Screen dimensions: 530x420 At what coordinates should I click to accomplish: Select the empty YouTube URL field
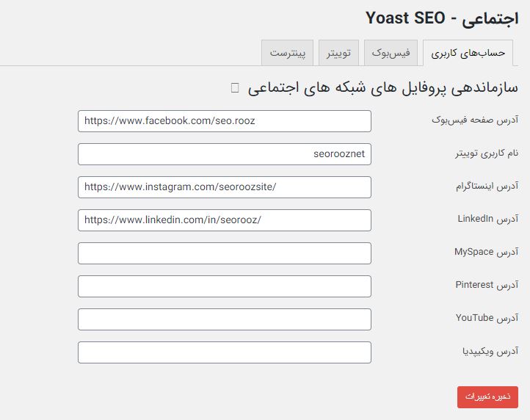(x=225, y=319)
